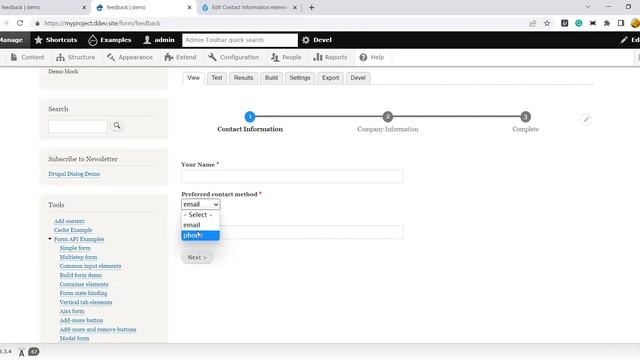Select the Devel webform tab
Image resolution: width=640 pixels, height=360 pixels.
pyautogui.click(x=358, y=78)
